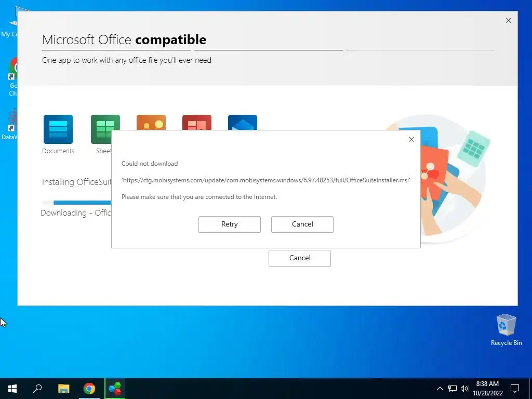Image resolution: width=532 pixels, height=399 pixels.
Task: Show hidden system tray icons
Action: 440,389
